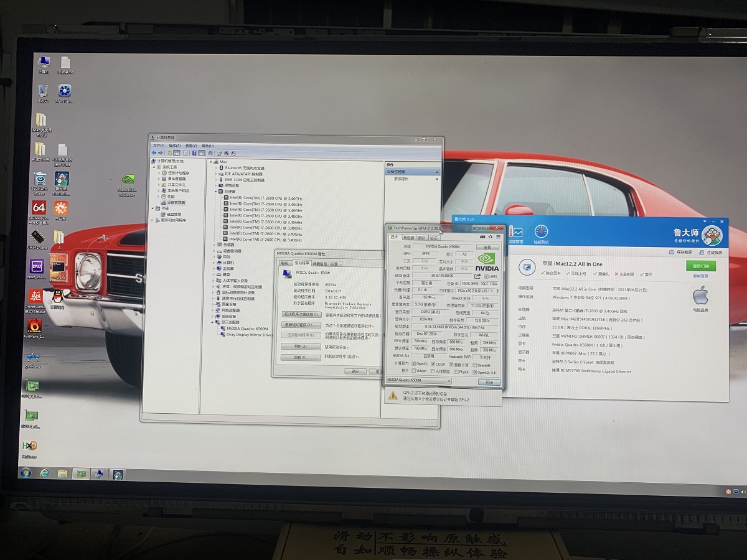Click the 查找 button in GPU-Z
747x560 pixels.
coord(487,247)
